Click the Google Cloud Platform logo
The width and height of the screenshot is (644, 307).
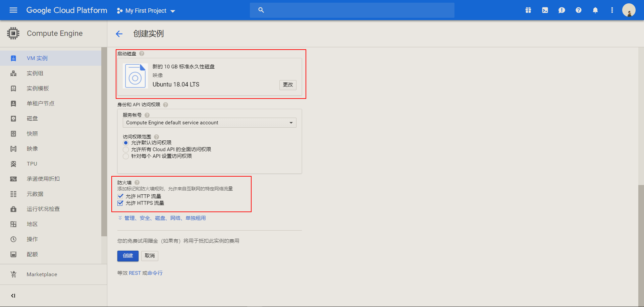point(67,10)
